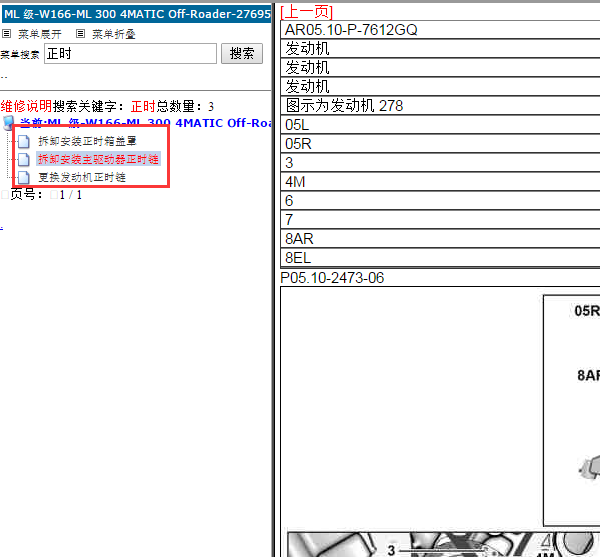Click the computer icon beside 当前:ML 级
Image resolution: width=600 pixels, height=557 pixels.
8,123
